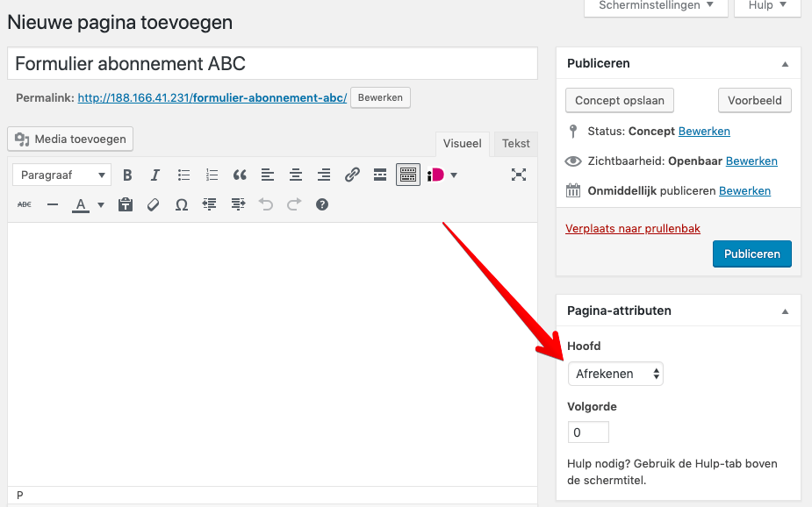Click the insert link icon

pyautogui.click(x=352, y=175)
